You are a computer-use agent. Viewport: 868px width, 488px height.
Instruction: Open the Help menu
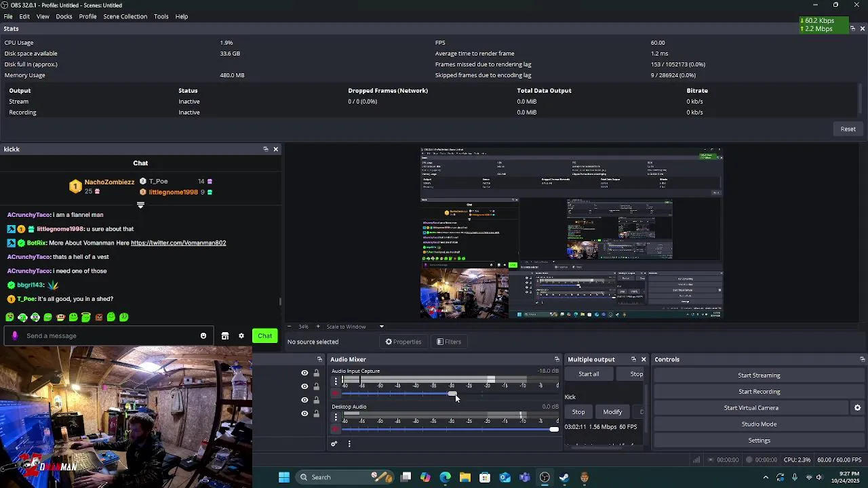pos(182,16)
